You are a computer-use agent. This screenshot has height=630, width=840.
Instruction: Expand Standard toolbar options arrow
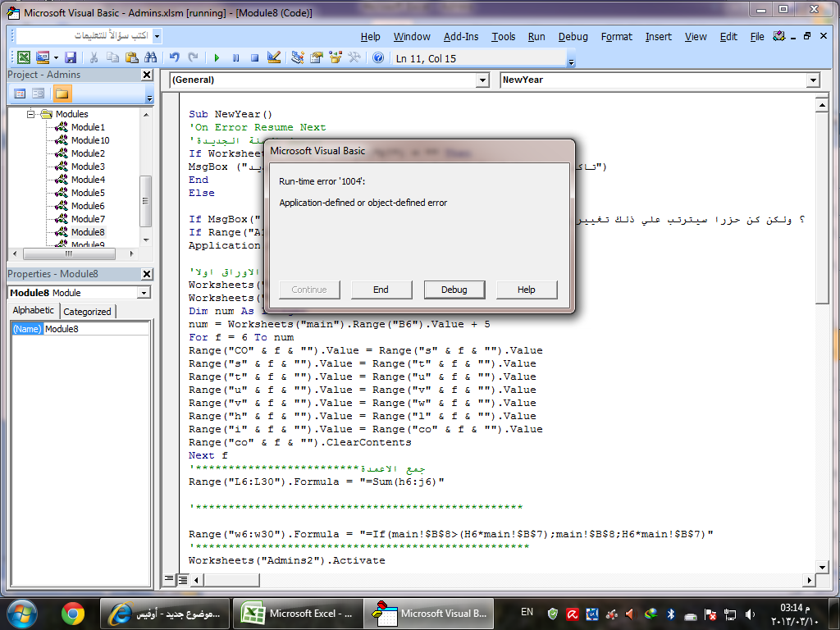571,62
